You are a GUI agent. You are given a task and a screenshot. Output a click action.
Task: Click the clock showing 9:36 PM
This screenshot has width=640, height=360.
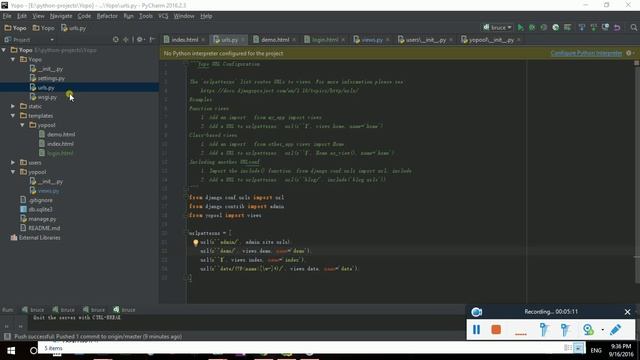[621, 347]
